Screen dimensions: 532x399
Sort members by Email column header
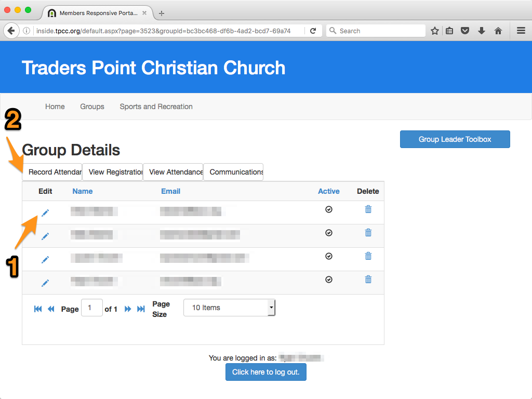(x=170, y=191)
